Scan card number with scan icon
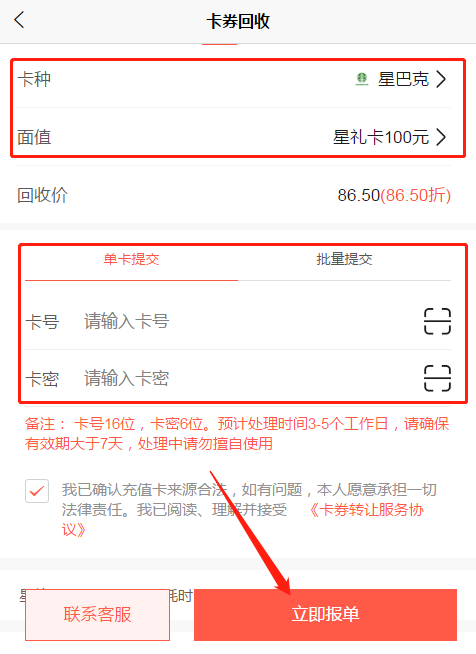476x654 pixels. [437, 321]
